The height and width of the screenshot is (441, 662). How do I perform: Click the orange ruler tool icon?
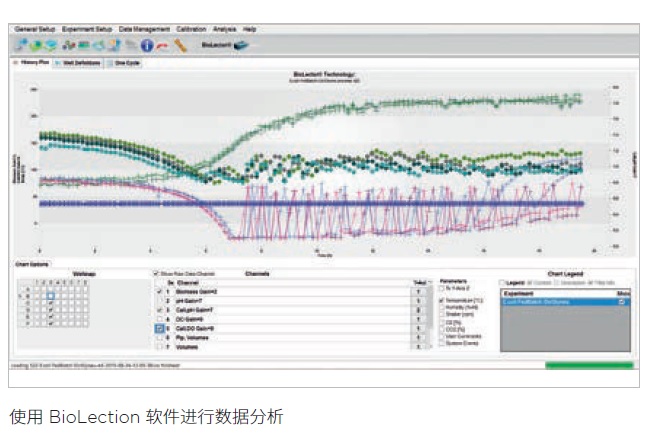coord(180,45)
